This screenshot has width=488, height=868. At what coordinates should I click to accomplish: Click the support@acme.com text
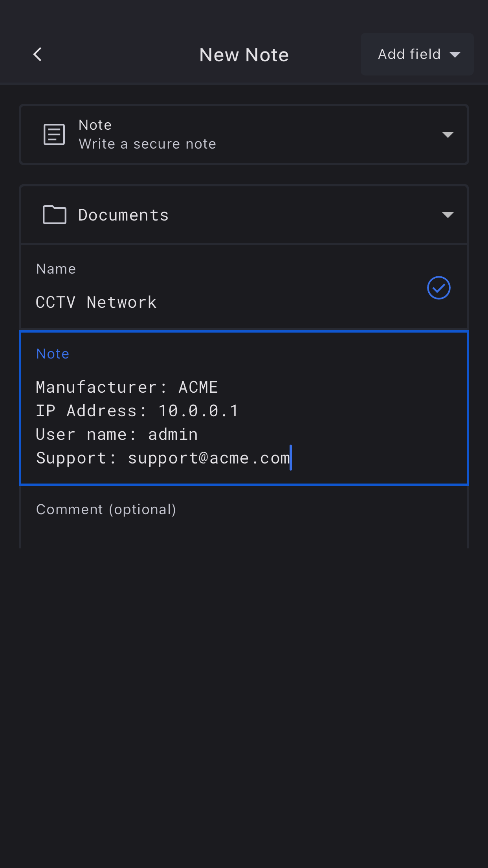click(209, 458)
